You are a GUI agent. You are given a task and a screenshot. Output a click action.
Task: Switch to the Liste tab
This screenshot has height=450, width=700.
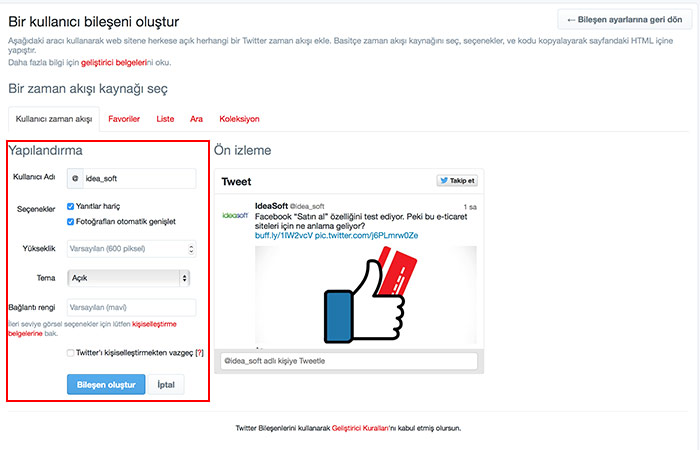click(165, 119)
